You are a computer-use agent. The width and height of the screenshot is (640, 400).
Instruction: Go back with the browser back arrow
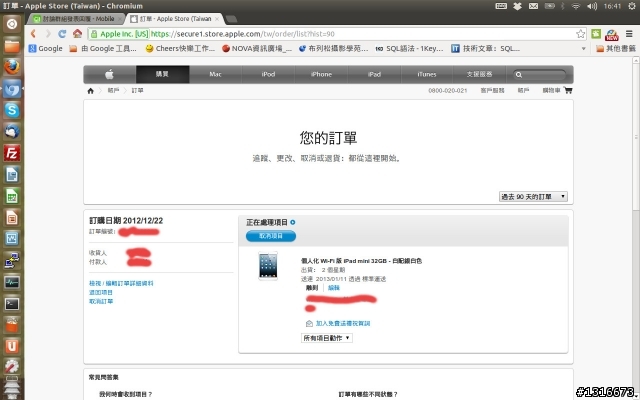click(x=33, y=34)
